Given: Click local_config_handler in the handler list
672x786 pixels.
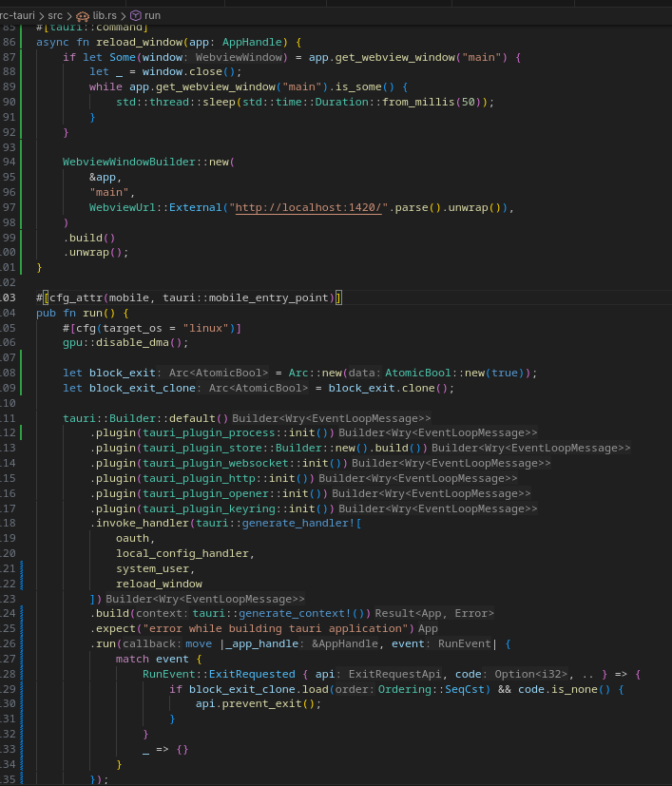Looking at the screenshot, I should point(184,553).
